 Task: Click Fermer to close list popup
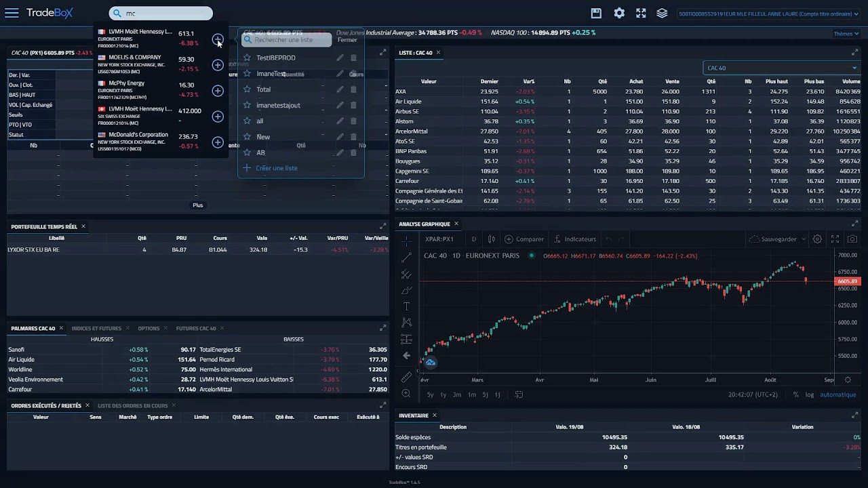(347, 40)
